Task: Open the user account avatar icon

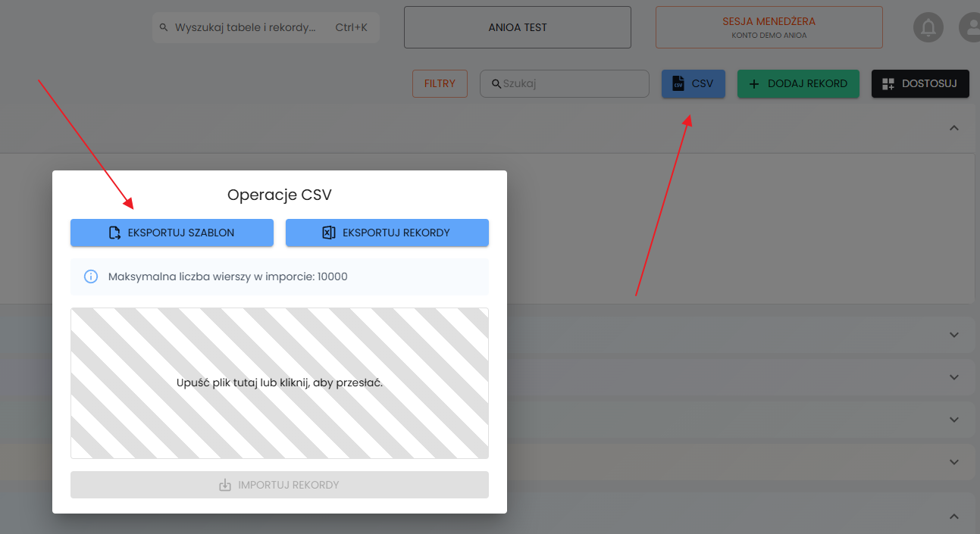Action: 969,28
